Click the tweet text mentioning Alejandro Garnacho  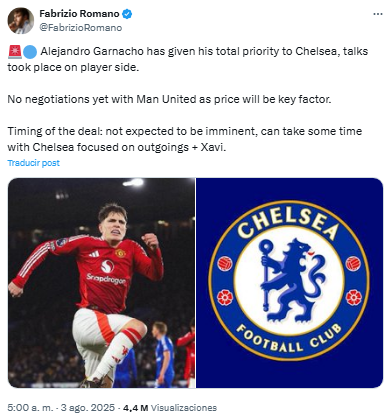188,59
